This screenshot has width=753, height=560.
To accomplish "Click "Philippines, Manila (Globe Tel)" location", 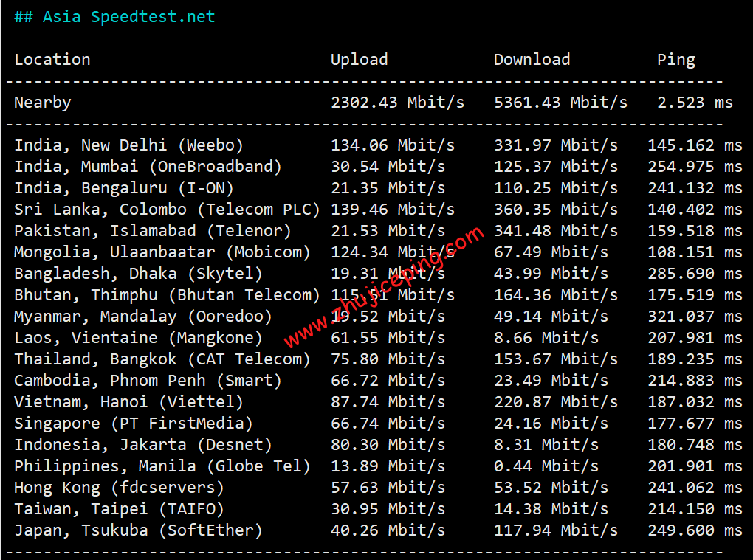I will click(162, 466).
